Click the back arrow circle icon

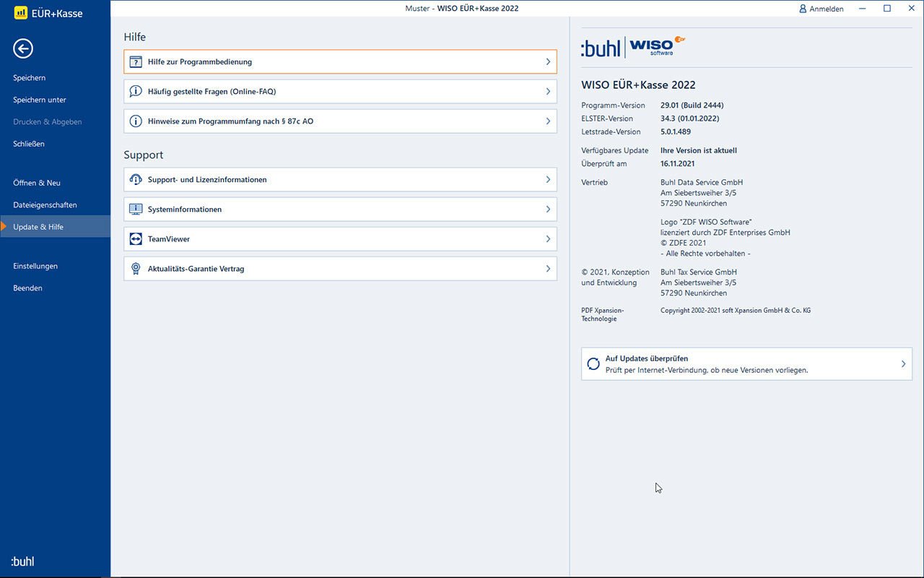[23, 48]
